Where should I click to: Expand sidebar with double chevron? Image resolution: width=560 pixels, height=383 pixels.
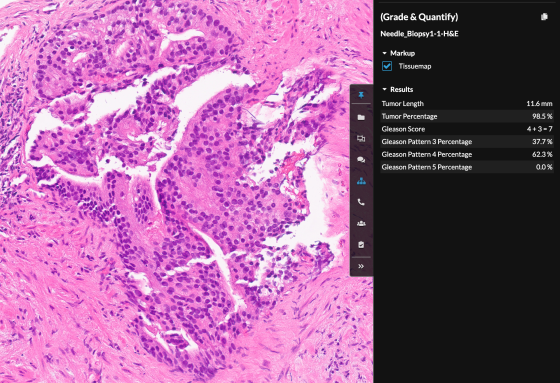point(361,266)
